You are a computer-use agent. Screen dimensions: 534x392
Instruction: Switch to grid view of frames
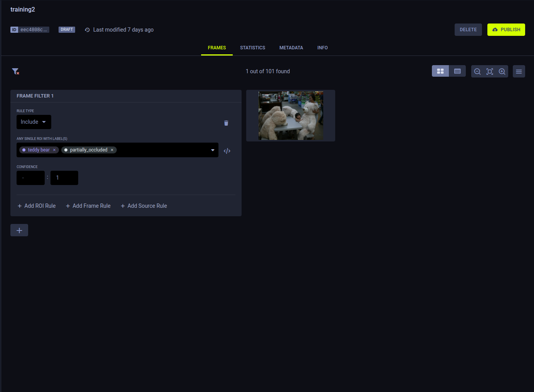[x=440, y=71]
